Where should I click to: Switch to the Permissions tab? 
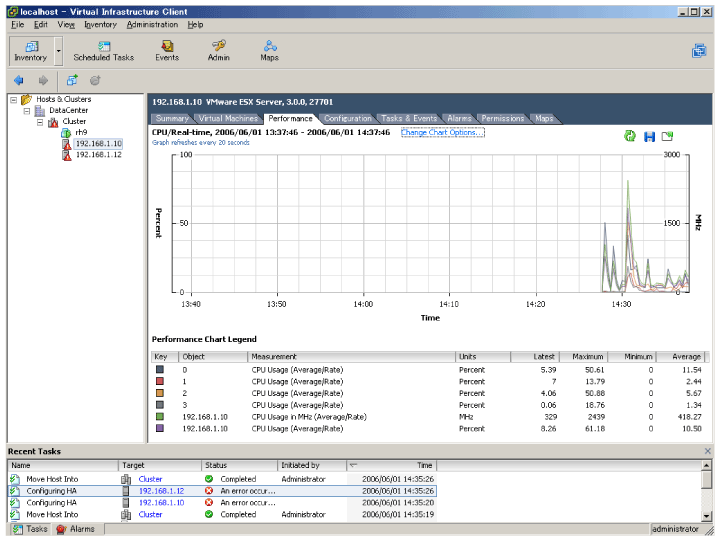click(x=503, y=118)
